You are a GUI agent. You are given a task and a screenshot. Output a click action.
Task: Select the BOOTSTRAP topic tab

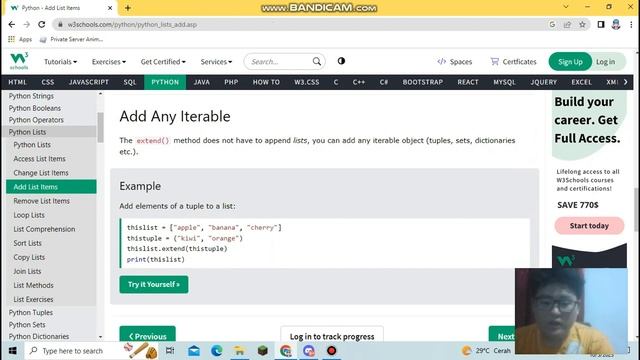click(422, 82)
